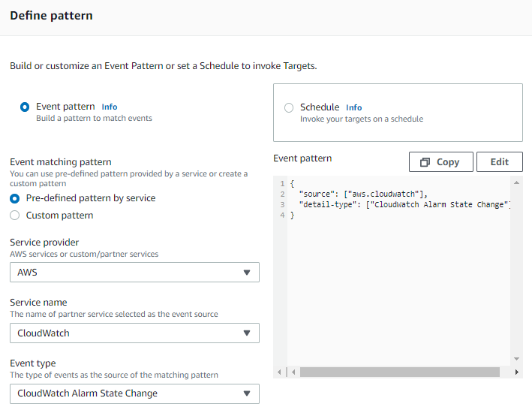Click the Define pattern heading
This screenshot has width=532, height=413.
pos(51,16)
